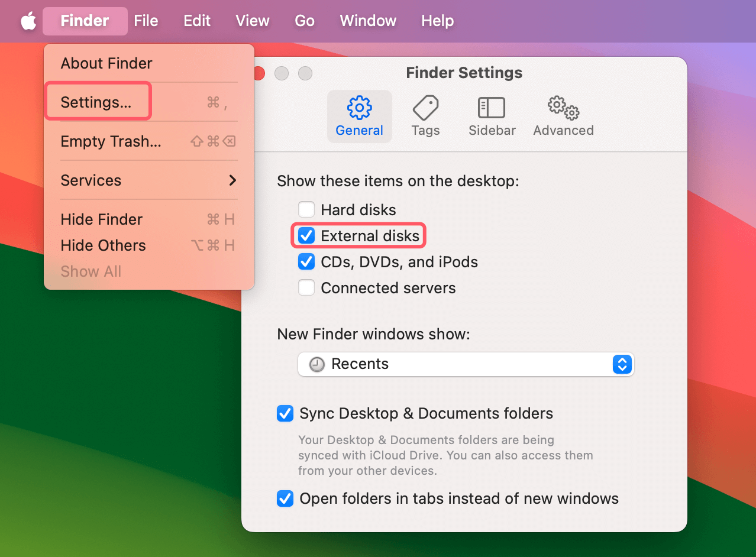Click the gray minimize button of Finder Settings
This screenshot has width=756, height=557.
(282, 73)
